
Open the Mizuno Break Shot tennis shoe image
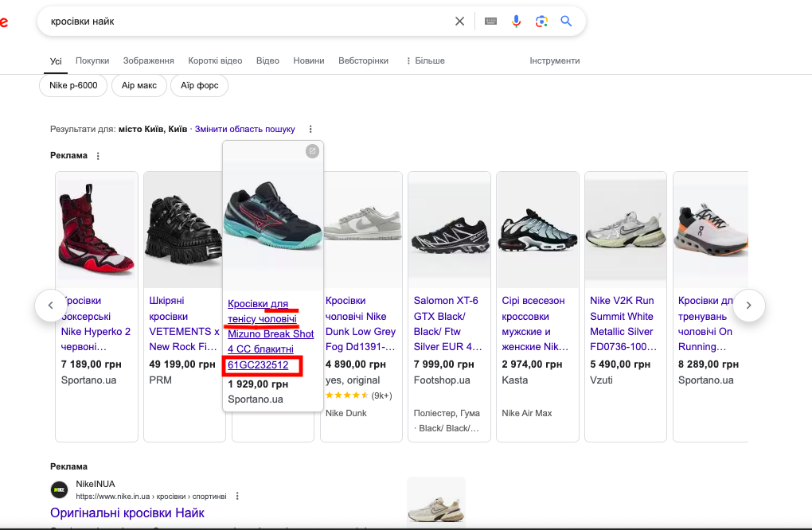click(273, 215)
